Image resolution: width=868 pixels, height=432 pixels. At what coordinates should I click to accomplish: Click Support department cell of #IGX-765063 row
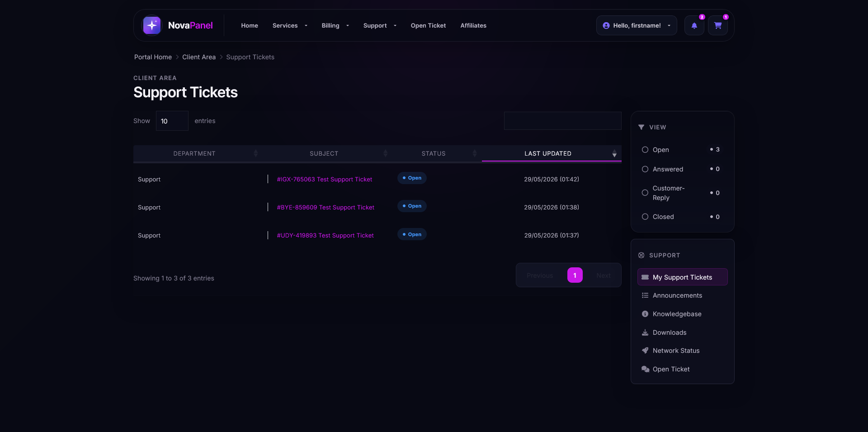point(149,179)
